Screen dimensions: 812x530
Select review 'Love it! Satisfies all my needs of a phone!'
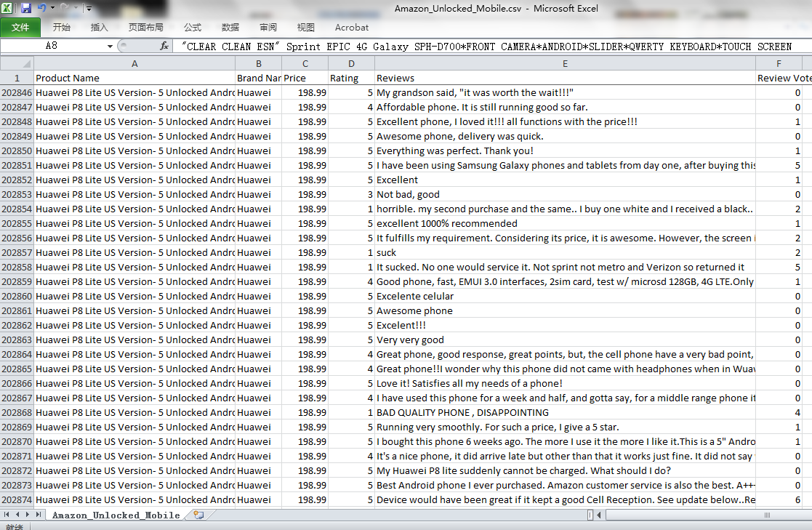coord(565,384)
